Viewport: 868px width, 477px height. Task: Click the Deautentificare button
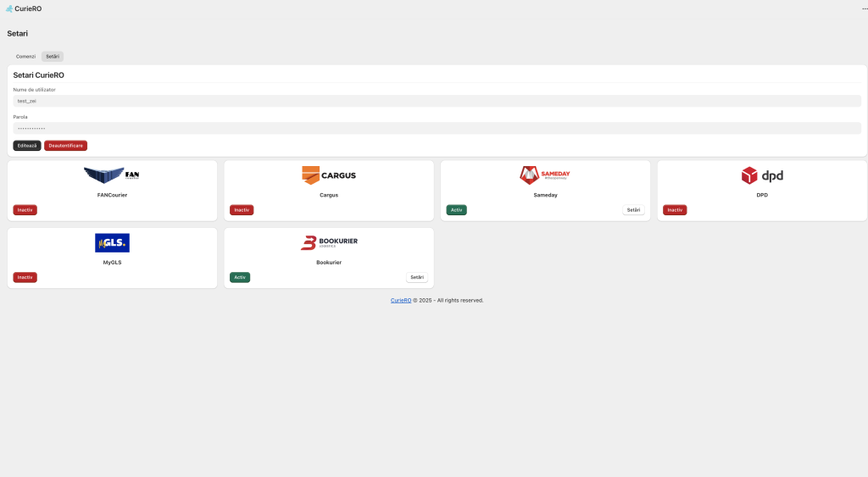(x=66, y=146)
